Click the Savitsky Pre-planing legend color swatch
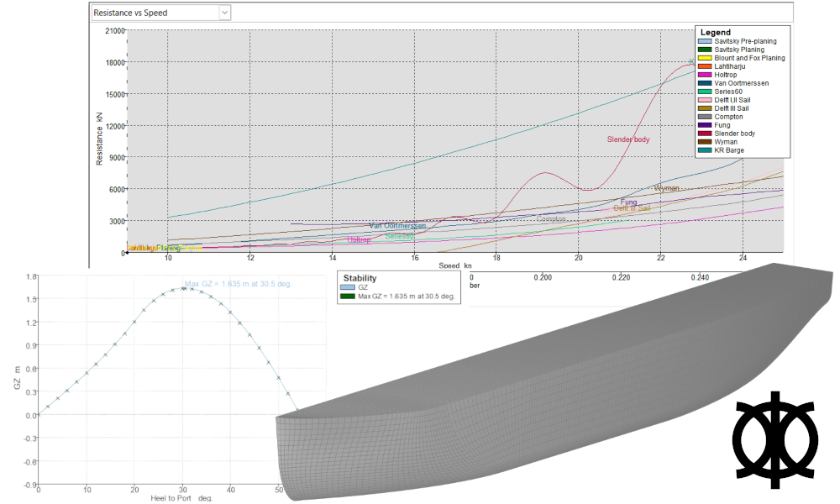This screenshot has width=840, height=504. click(706, 41)
